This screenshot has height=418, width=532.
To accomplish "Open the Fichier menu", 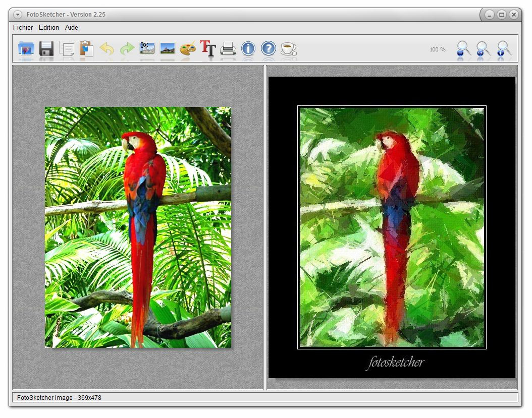I will click(x=23, y=27).
